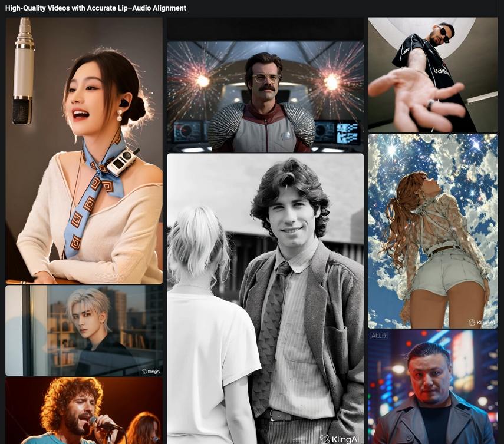Open the blond-haired man by window video
This screenshot has width=504, height=444.
click(x=84, y=331)
